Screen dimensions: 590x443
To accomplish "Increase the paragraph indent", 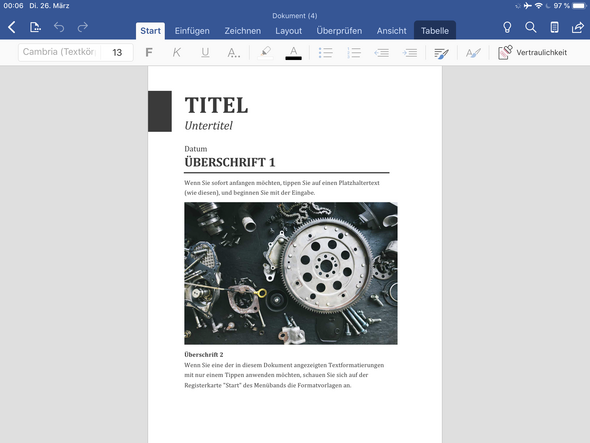I will (x=410, y=52).
